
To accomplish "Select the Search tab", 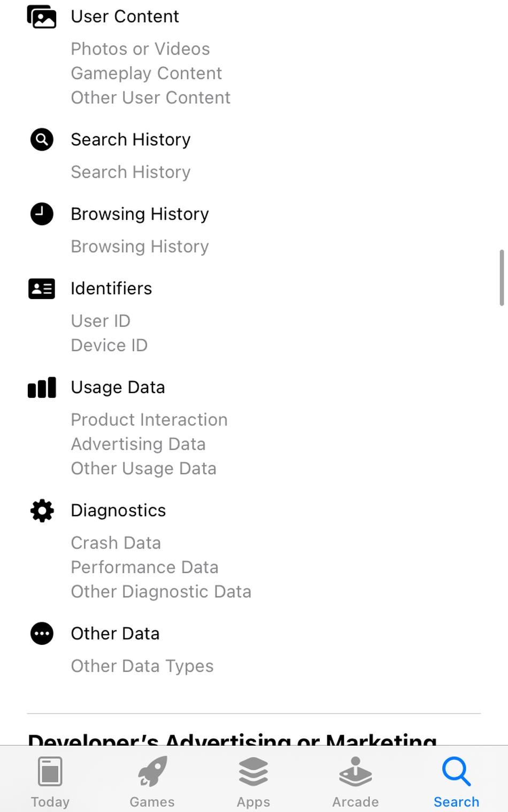I will [x=456, y=782].
